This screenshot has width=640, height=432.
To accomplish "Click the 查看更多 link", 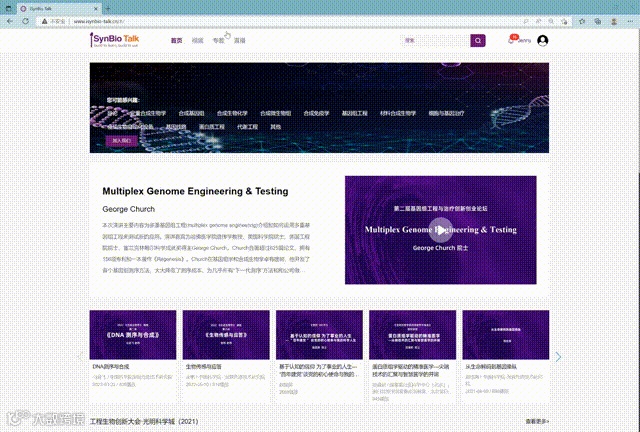I will pyautogui.click(x=537, y=421).
